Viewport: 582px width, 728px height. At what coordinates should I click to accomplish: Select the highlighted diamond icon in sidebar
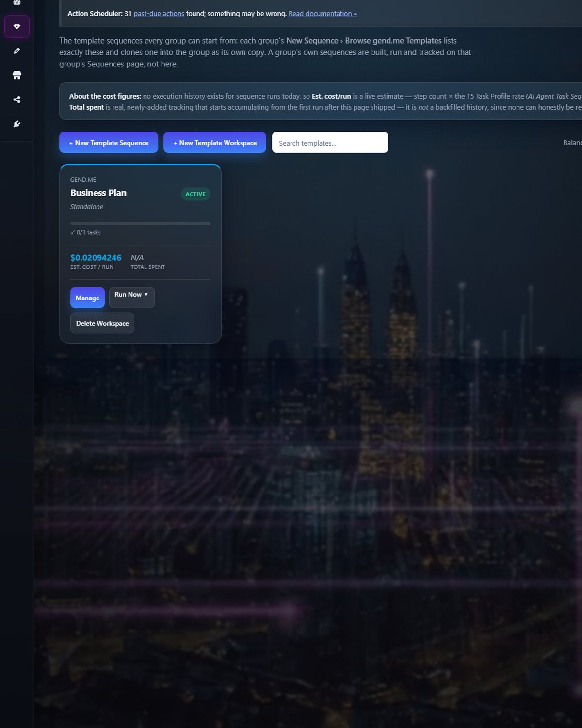(x=17, y=26)
